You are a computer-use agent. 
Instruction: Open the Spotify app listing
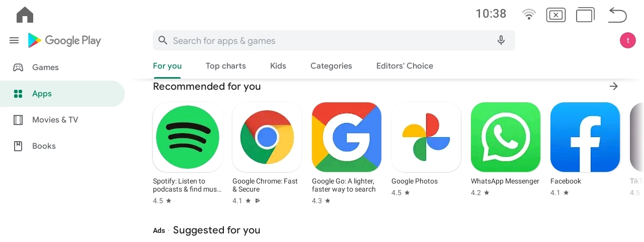[x=188, y=137]
